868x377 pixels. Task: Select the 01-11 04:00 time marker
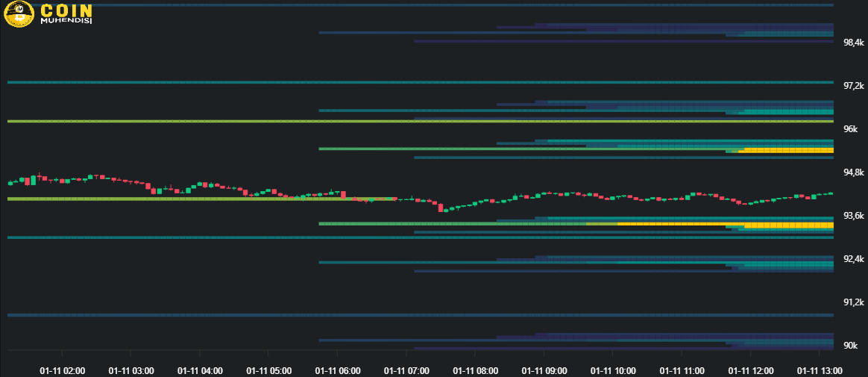click(200, 370)
